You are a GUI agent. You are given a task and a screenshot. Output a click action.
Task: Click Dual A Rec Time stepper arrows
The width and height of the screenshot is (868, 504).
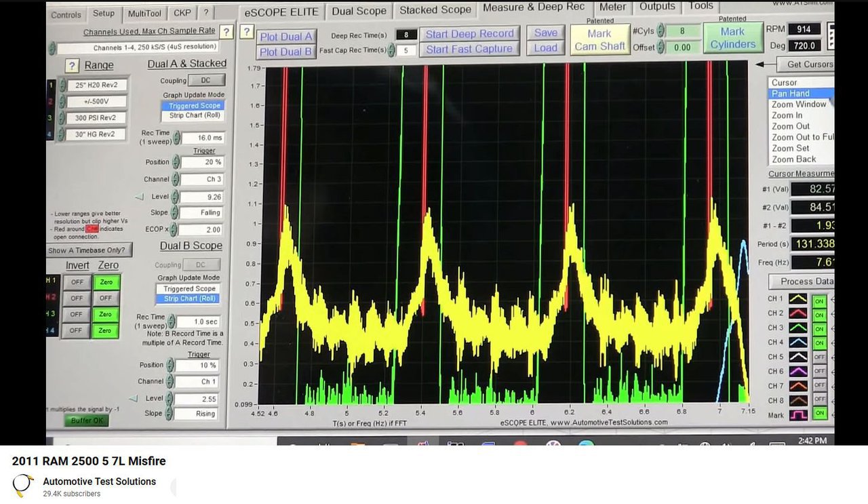[x=176, y=138]
